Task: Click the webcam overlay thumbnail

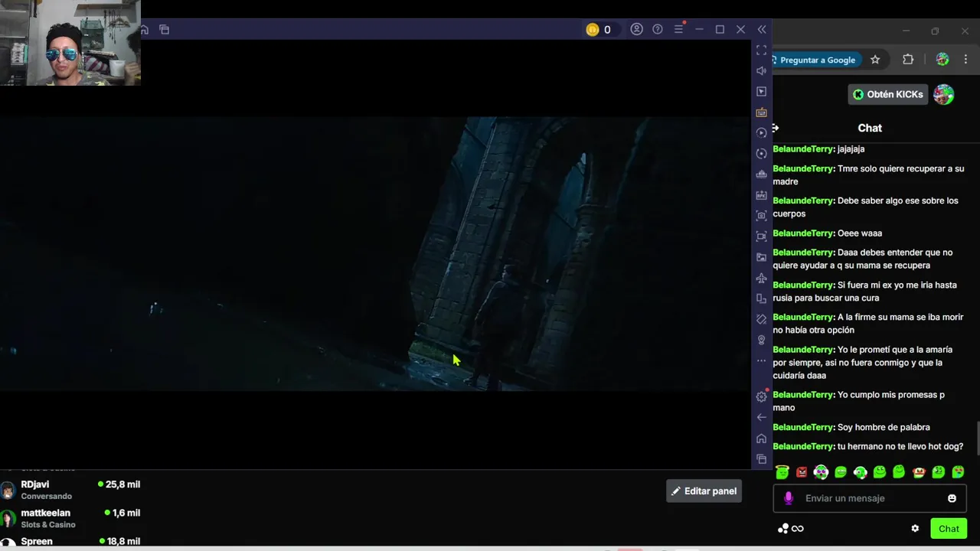Action: coord(70,43)
